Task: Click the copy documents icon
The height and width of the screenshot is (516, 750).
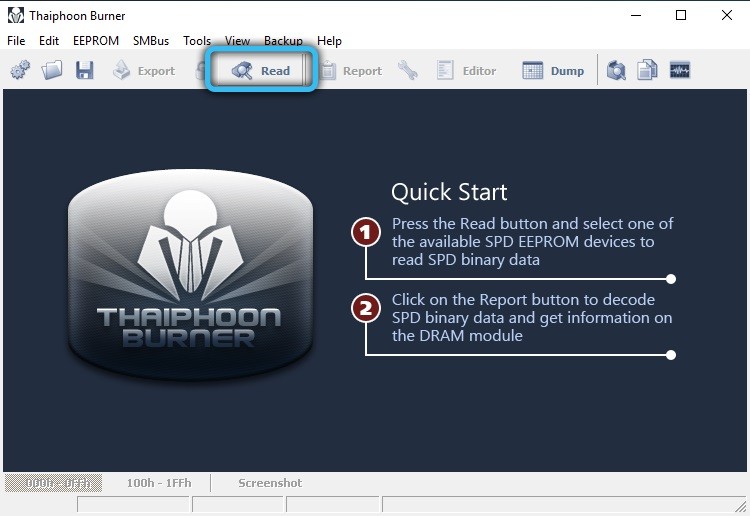Action: click(x=647, y=70)
